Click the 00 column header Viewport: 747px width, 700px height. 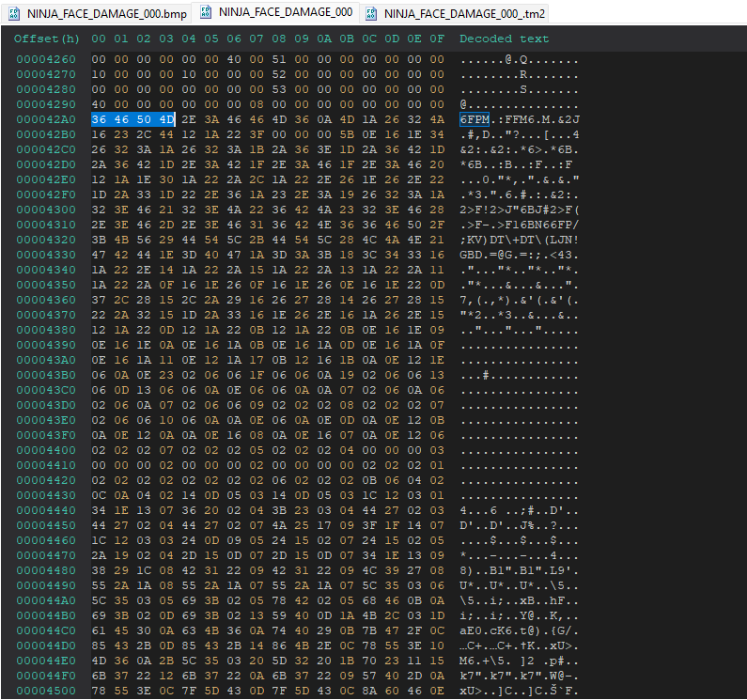[99, 39]
